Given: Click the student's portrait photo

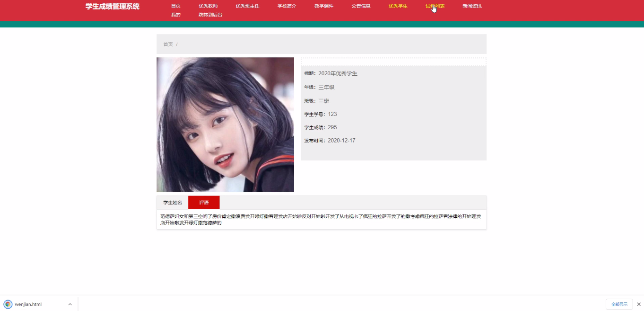Looking at the screenshot, I should pos(225,124).
